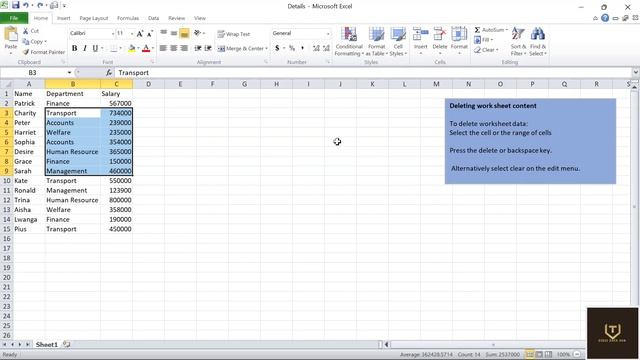Switch to the Insert tab
The image size is (640, 360).
(x=63, y=18)
